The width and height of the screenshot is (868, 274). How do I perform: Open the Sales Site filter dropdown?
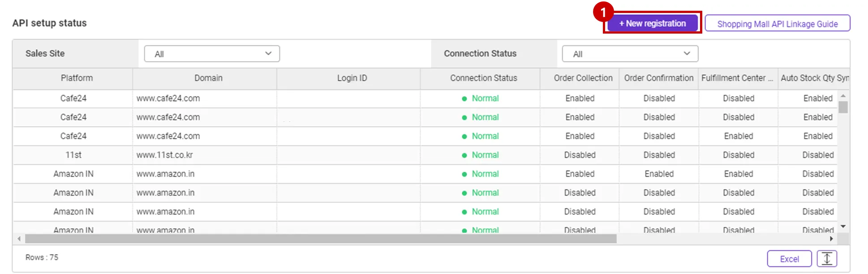click(212, 54)
